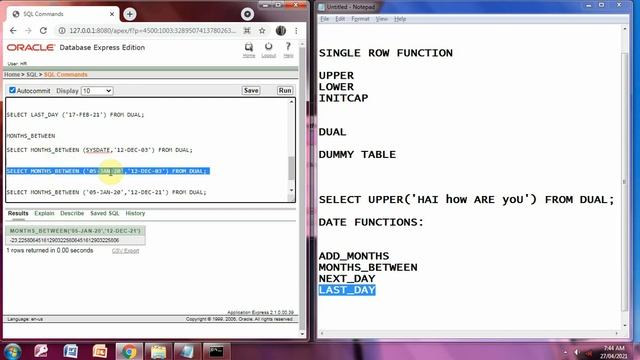
Task: Bookmark this page with star icon
Action: point(262,31)
